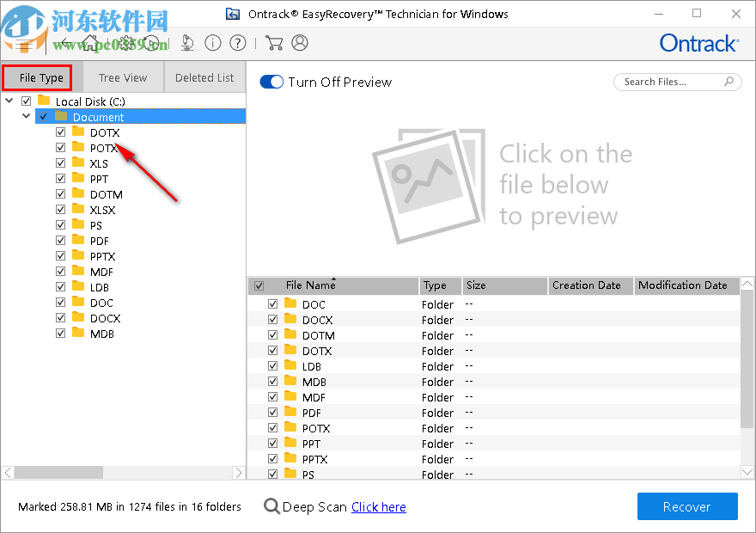This screenshot has width=756, height=533.
Task: Click the resume recovery circular arrow icon
Action: 153,43
